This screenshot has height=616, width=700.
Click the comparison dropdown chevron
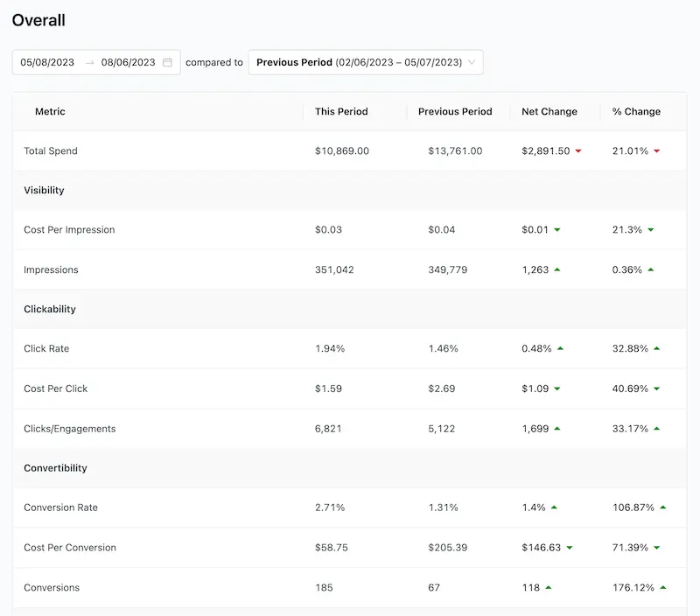(x=472, y=62)
